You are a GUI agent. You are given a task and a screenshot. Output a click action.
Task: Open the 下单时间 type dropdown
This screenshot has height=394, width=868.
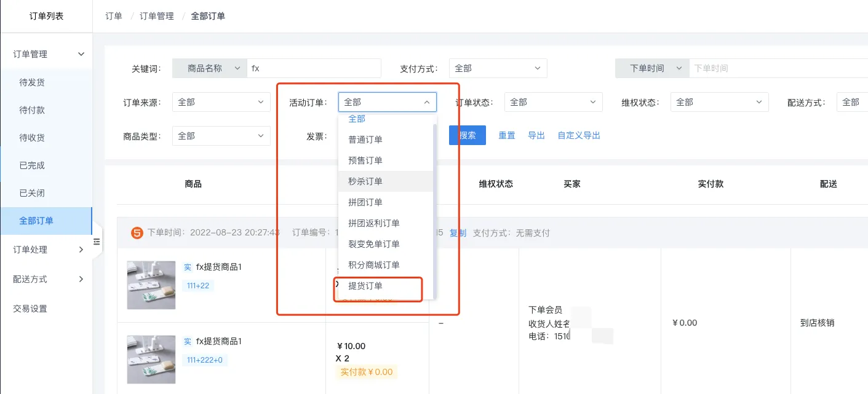pos(652,68)
